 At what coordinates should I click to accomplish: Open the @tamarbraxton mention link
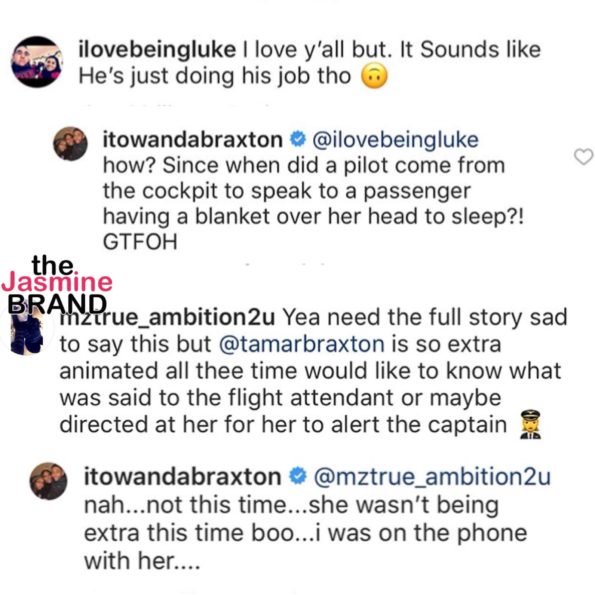tap(302, 344)
